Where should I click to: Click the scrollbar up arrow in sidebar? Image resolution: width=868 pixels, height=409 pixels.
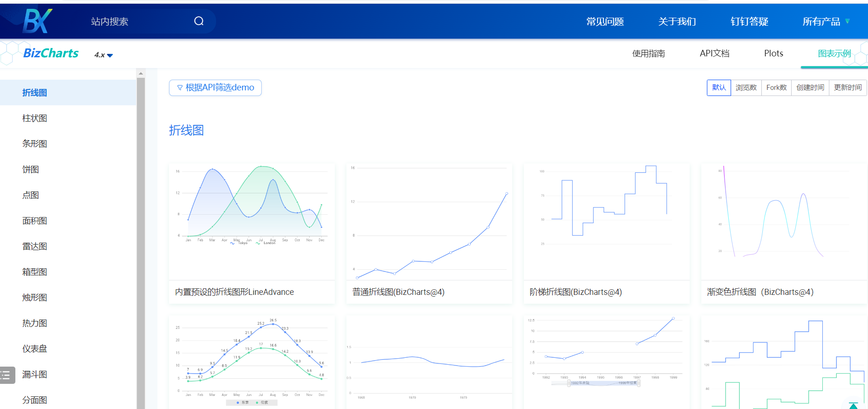[x=141, y=73]
